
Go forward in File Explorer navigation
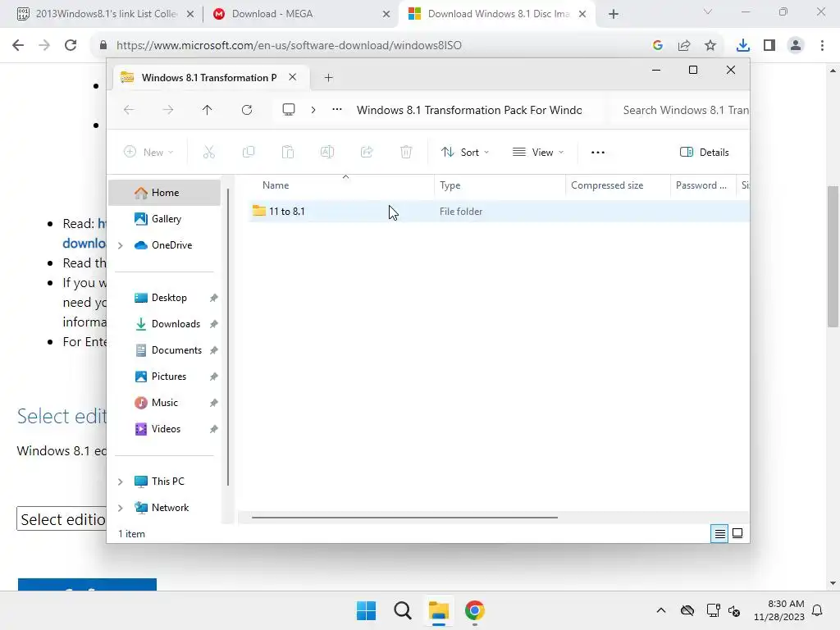click(167, 110)
